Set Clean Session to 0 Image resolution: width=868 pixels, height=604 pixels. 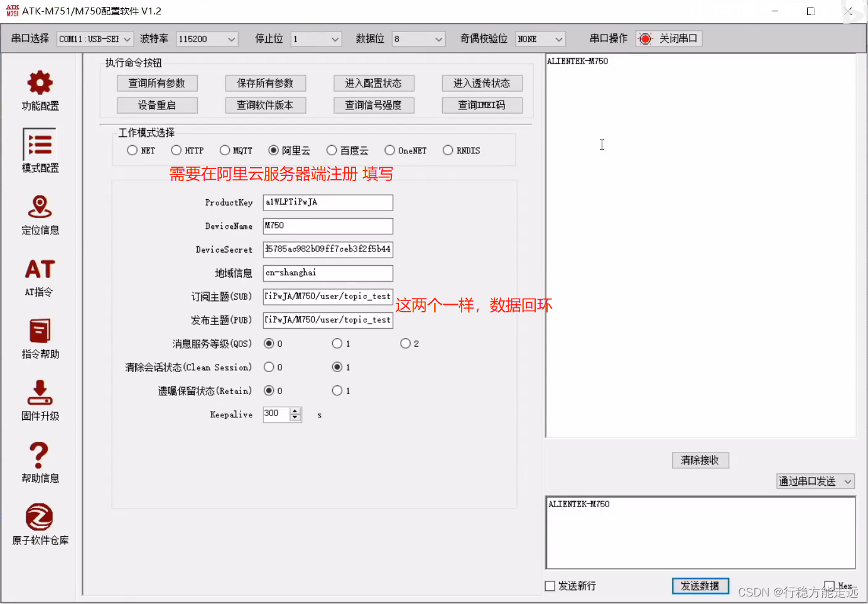click(x=269, y=367)
